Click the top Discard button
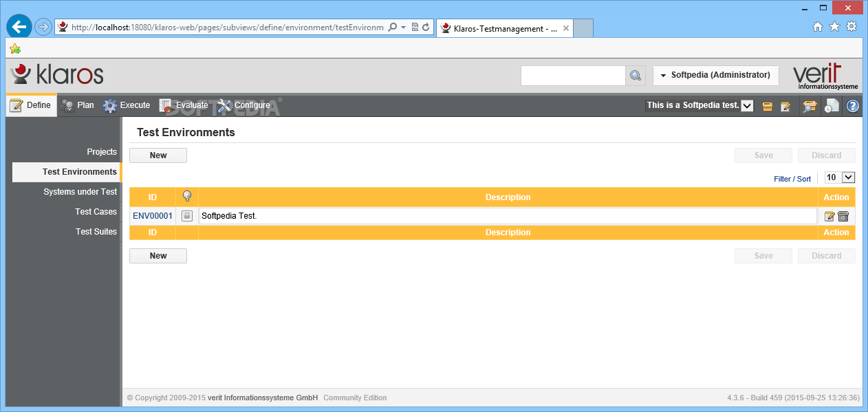 pyautogui.click(x=827, y=155)
